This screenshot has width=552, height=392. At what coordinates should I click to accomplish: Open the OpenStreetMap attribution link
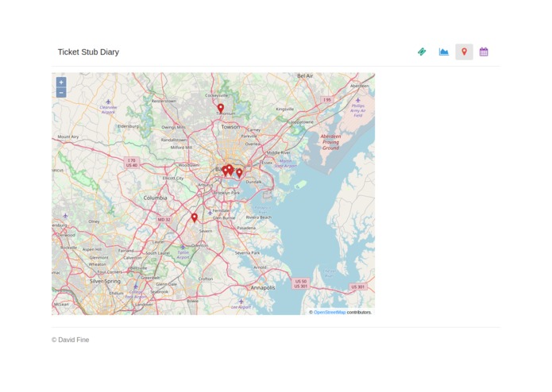pos(330,312)
